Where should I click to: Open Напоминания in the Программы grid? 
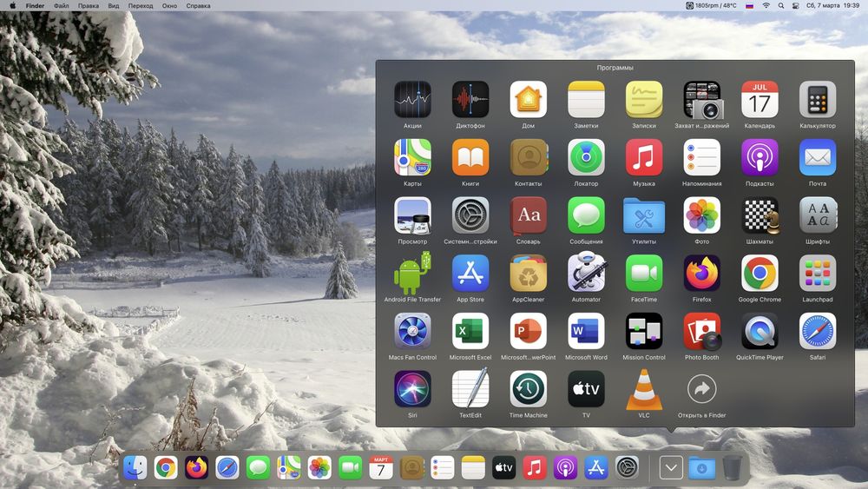pyautogui.click(x=701, y=157)
